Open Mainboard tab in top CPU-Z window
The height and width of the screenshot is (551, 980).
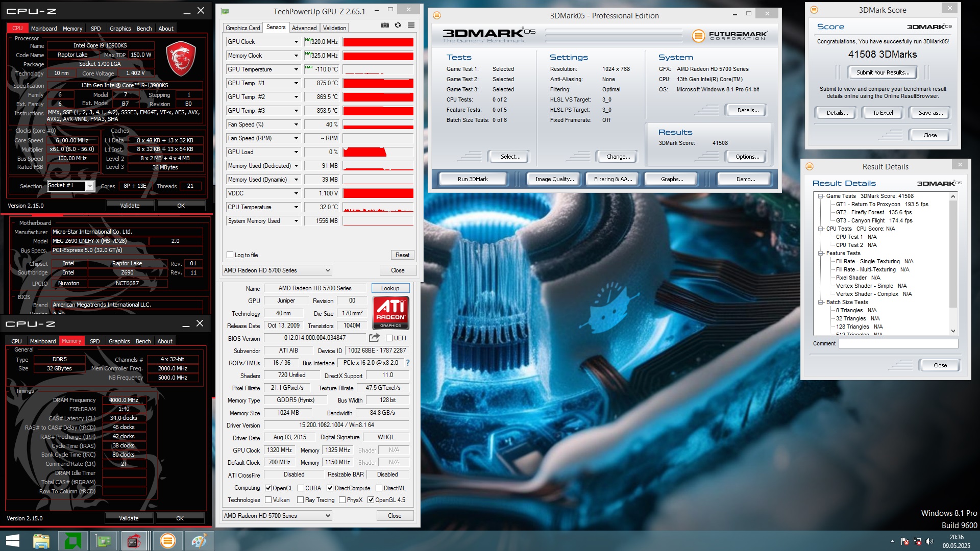click(44, 29)
